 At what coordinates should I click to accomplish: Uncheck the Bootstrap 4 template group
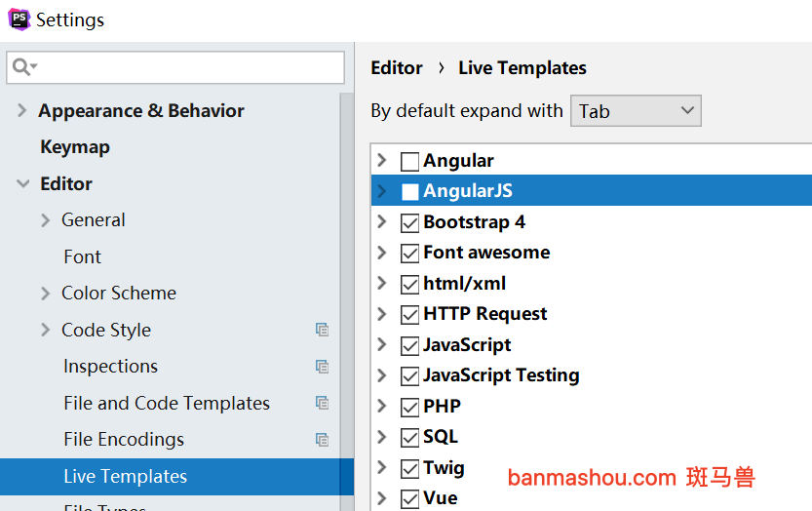coord(409,223)
